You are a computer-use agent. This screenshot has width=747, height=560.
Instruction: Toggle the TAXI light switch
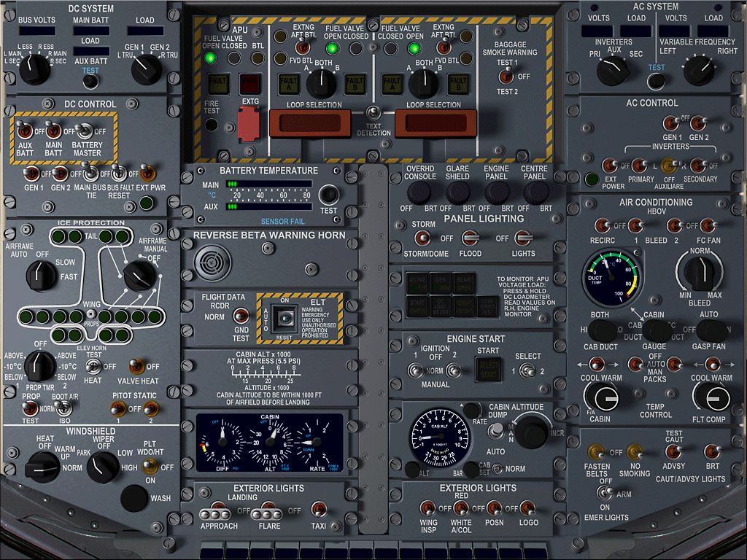point(318,510)
